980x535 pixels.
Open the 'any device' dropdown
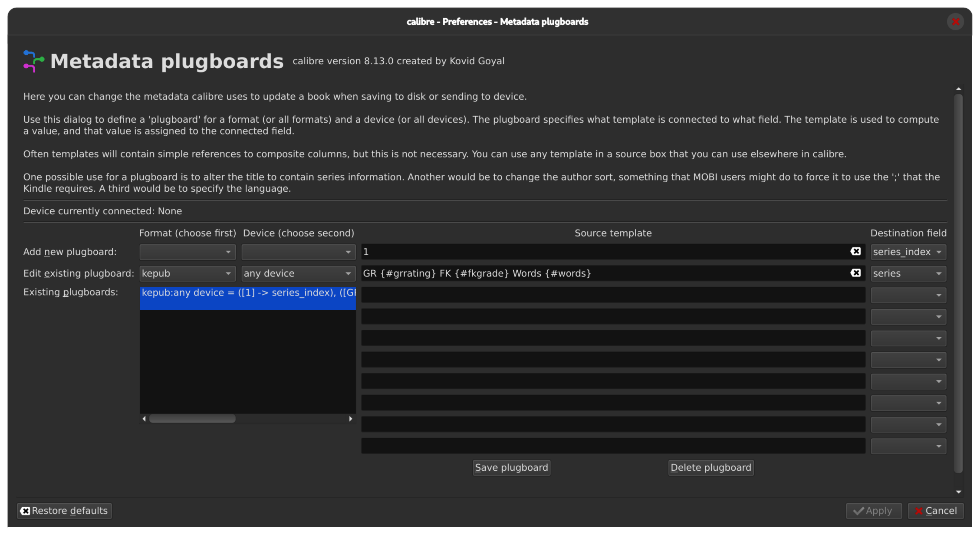click(x=298, y=273)
